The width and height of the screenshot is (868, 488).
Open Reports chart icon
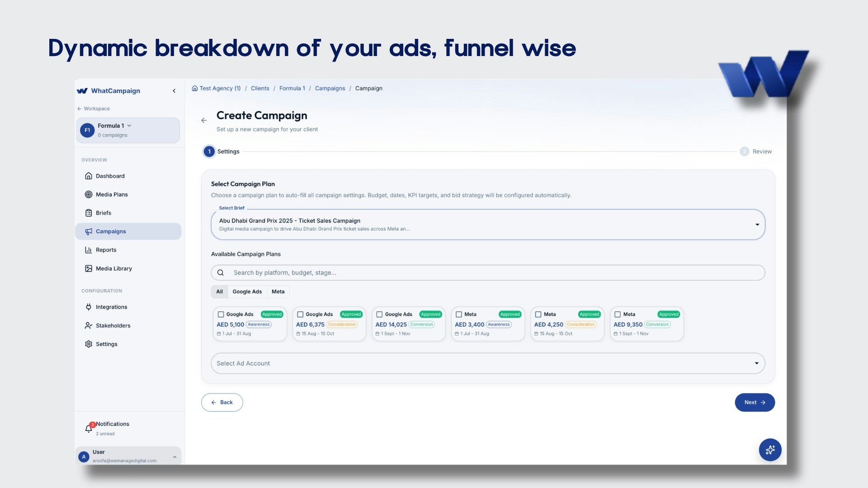[x=89, y=250]
